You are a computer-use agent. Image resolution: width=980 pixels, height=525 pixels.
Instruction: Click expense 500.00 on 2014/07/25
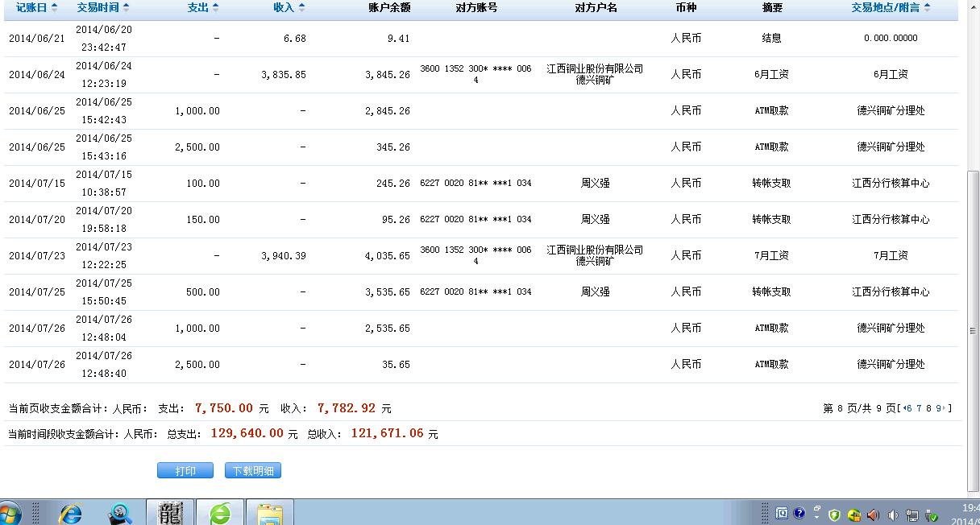pyautogui.click(x=202, y=292)
